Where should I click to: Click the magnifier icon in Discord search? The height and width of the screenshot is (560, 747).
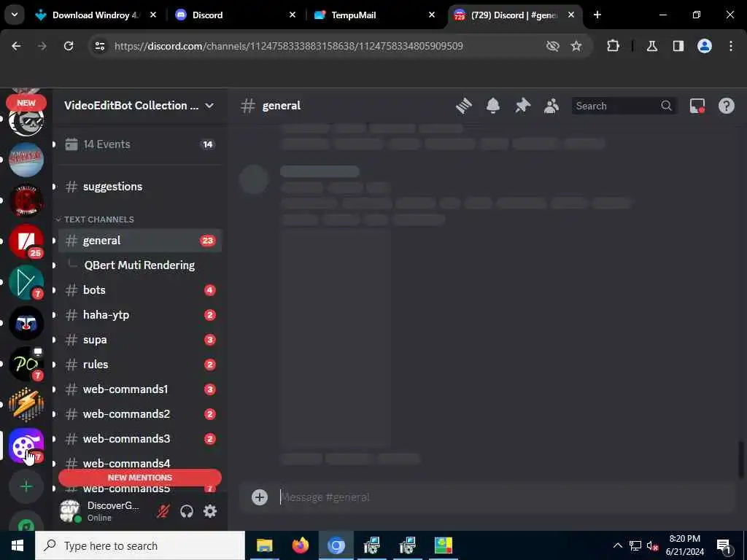point(667,106)
